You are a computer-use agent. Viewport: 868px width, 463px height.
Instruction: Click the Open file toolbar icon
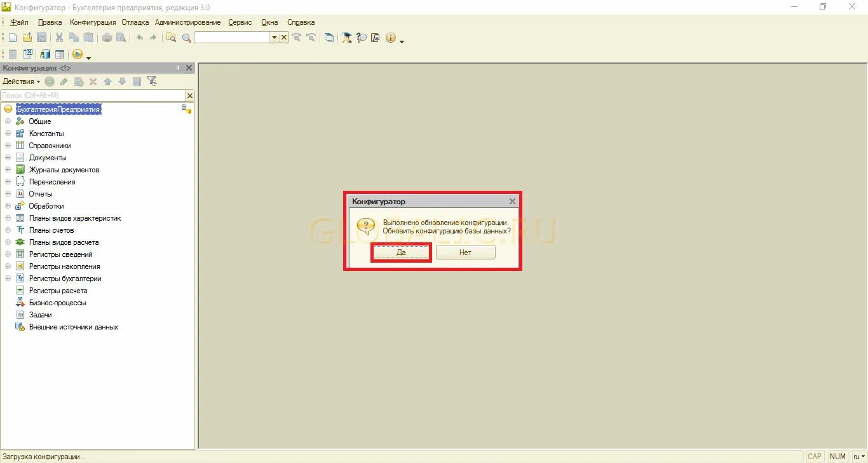(27, 38)
